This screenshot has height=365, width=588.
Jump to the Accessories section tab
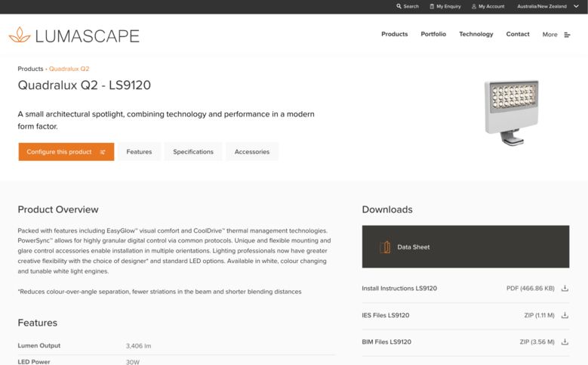pyautogui.click(x=252, y=152)
